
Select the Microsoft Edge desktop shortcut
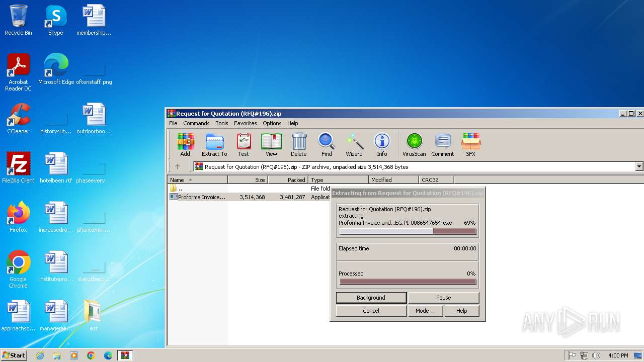[56, 69]
